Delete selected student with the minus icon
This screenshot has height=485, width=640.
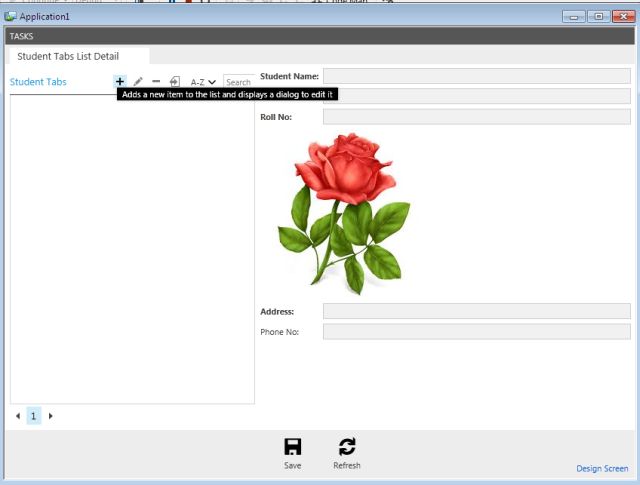click(x=156, y=82)
